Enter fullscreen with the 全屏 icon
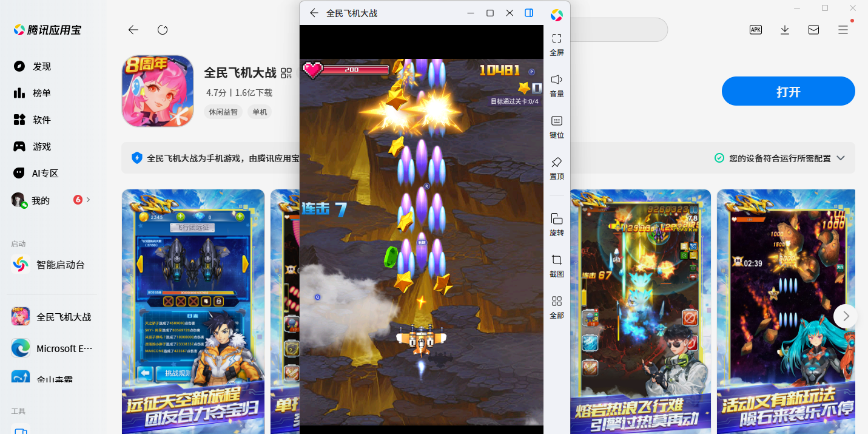 [557, 44]
